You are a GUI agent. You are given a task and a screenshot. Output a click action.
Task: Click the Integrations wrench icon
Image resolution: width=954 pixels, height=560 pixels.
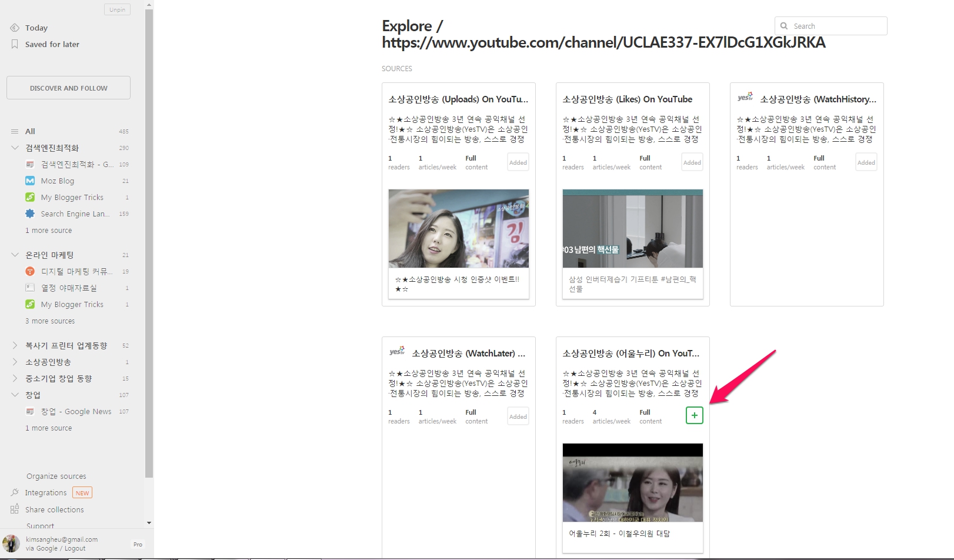pyautogui.click(x=15, y=492)
